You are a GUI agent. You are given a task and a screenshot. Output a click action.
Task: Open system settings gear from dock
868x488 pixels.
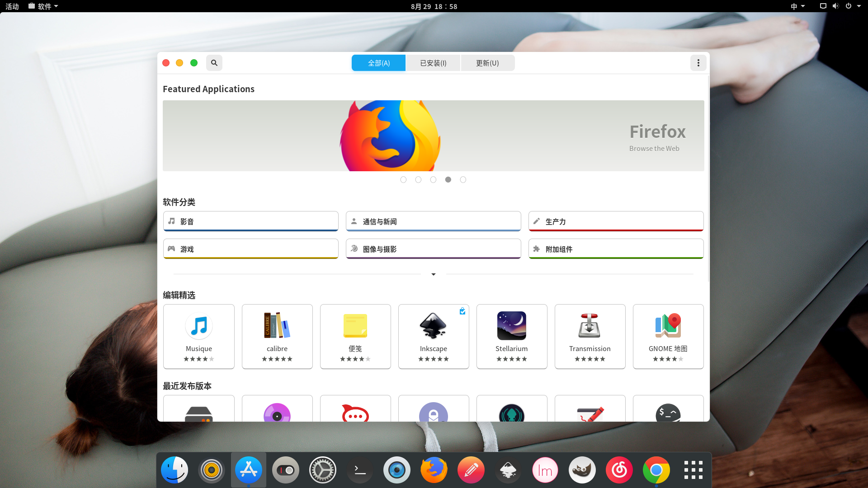point(323,470)
